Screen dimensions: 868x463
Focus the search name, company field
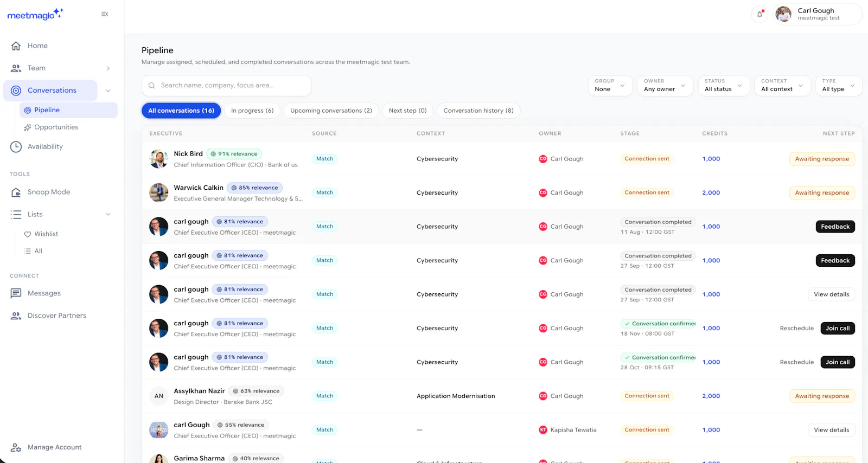click(x=226, y=86)
